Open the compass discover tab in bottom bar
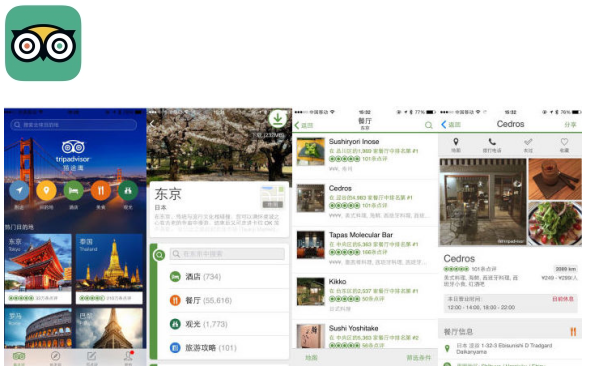Viewport: 590px width, 387px height. (x=55, y=358)
